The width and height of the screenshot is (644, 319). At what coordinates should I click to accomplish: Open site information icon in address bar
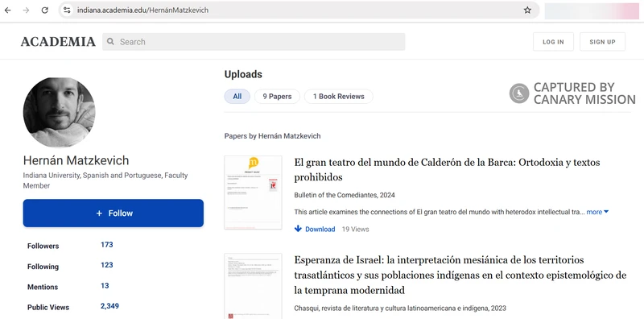click(x=67, y=10)
